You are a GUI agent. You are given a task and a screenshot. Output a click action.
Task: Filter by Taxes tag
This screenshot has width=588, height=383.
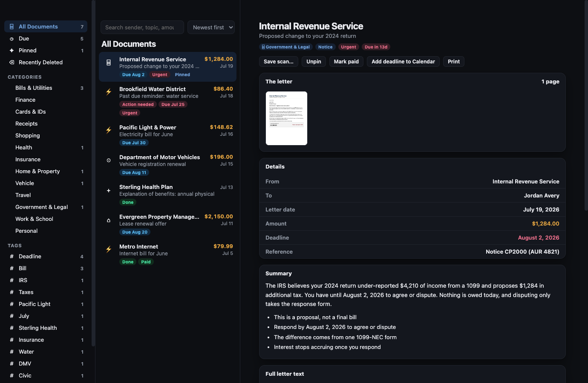[x=46, y=292]
